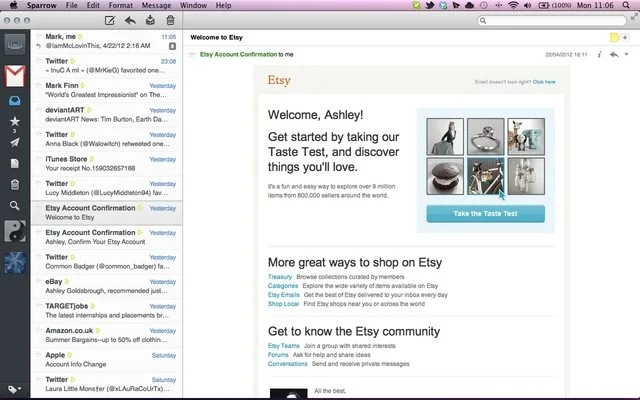This screenshot has width=640, height=400.
Task: Star the TARGETjobs message
Action: coord(39,306)
